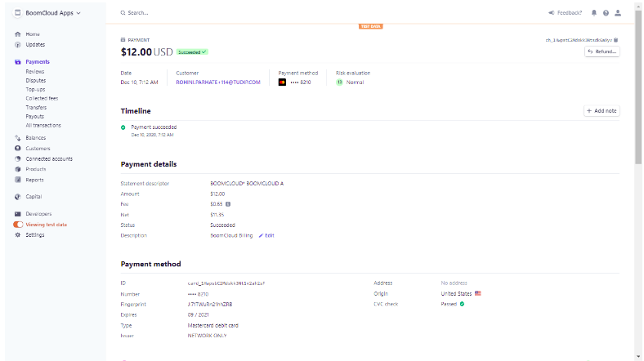This screenshot has height=361, width=644.
Task: Open Products in sidebar
Action: (36, 169)
